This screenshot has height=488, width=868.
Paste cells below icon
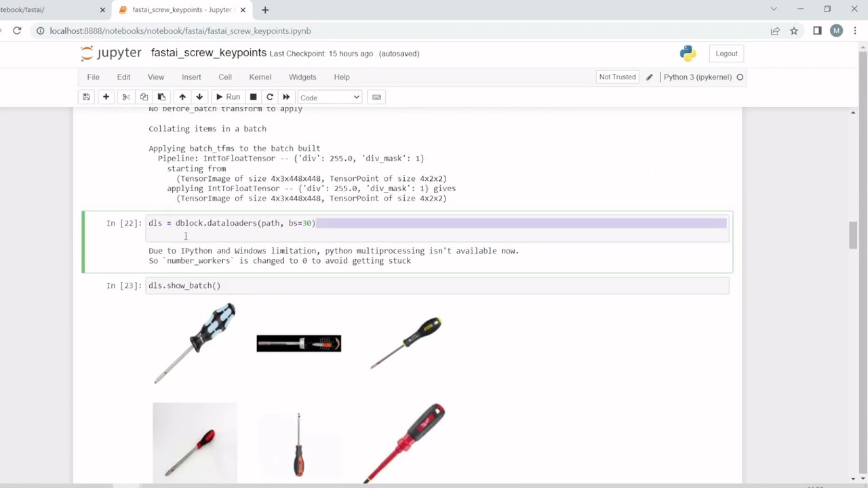[161, 97]
